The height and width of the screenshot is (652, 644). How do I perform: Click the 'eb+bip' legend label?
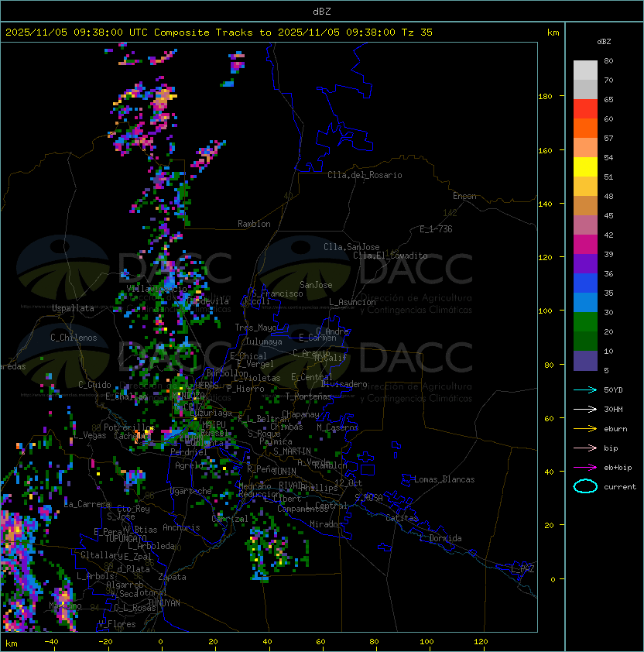coord(618,468)
